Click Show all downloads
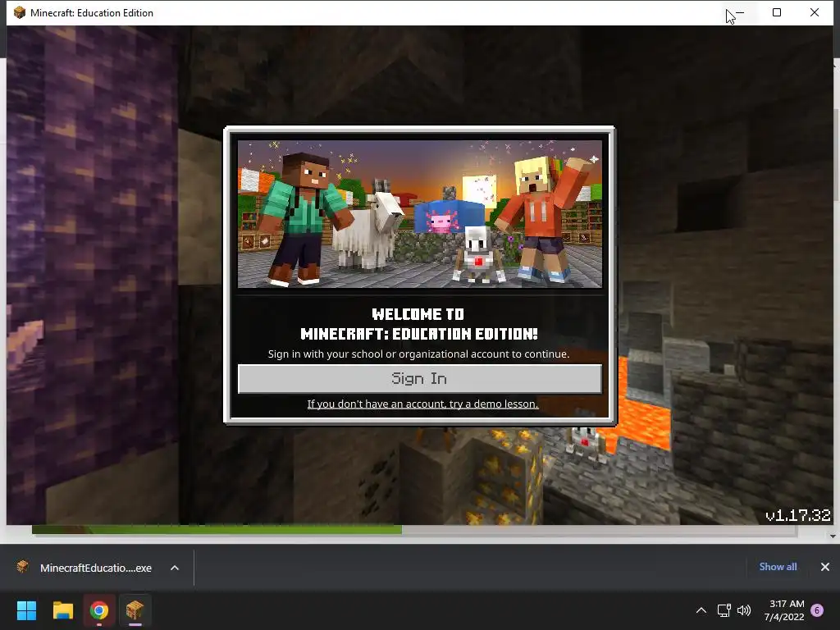This screenshot has width=840, height=630. (778, 567)
